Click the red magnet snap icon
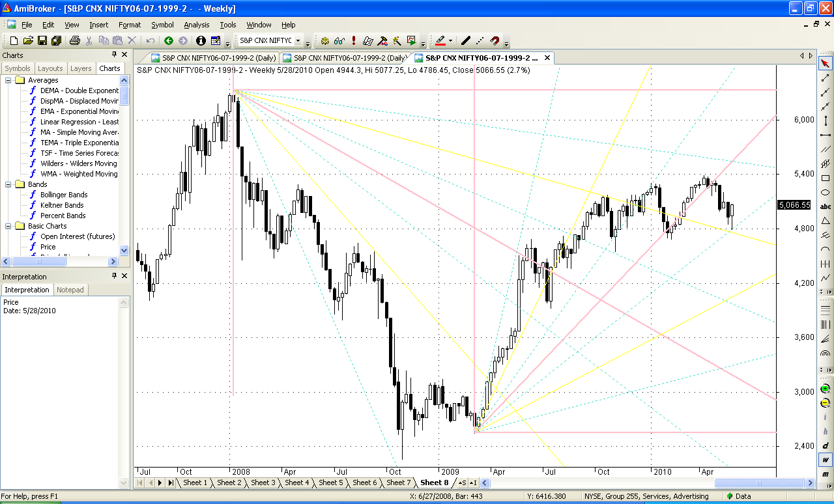Viewport: 834px width, 504px height. pos(495,40)
